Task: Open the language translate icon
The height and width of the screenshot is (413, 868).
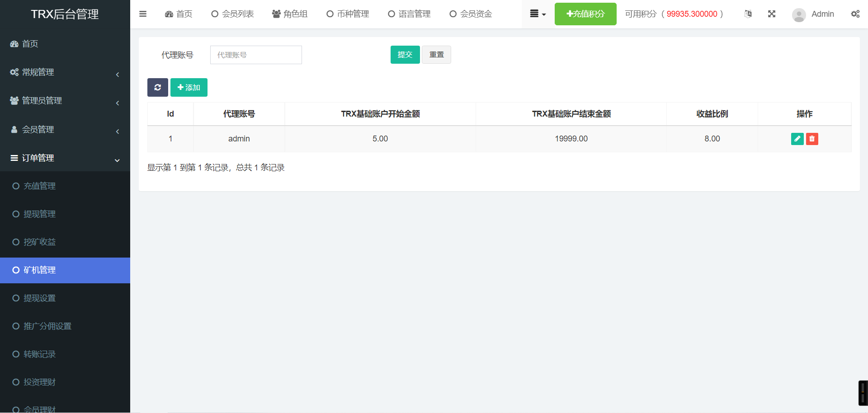Action: pyautogui.click(x=748, y=14)
